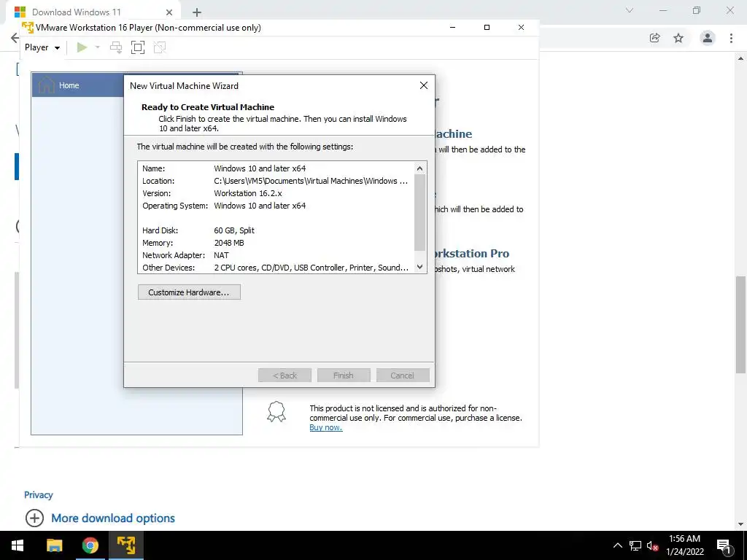Screen dimensions: 747x560
Task: Open a new browser tab
Action: tap(197, 12)
